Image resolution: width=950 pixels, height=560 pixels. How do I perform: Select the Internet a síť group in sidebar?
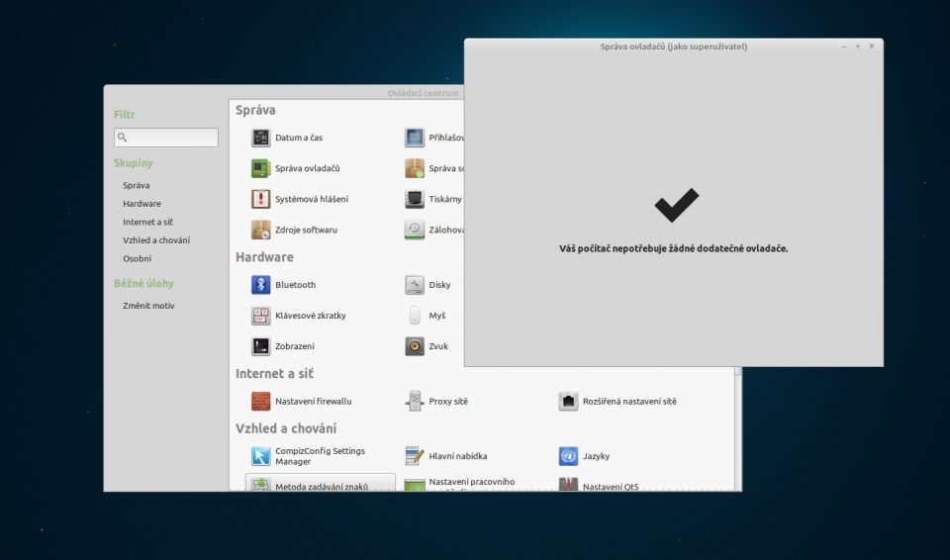pyautogui.click(x=147, y=222)
